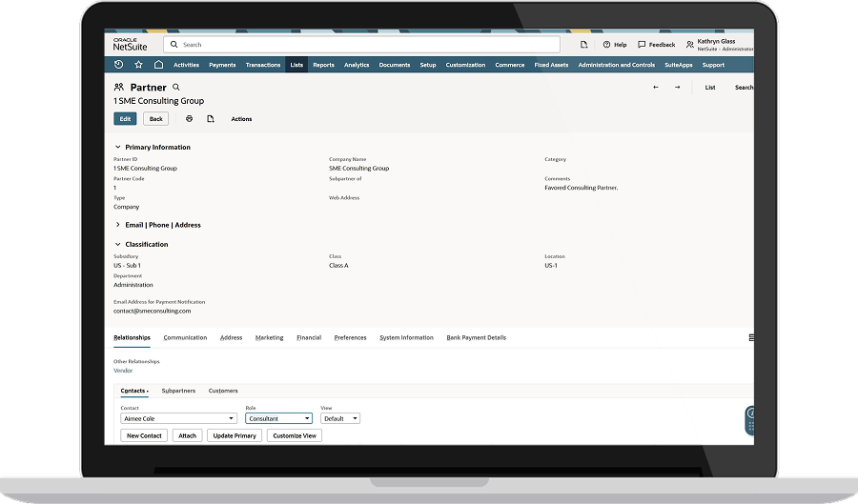Click the new document icon beside search bar
Viewport: 858px width, 504px height.
coord(583,45)
